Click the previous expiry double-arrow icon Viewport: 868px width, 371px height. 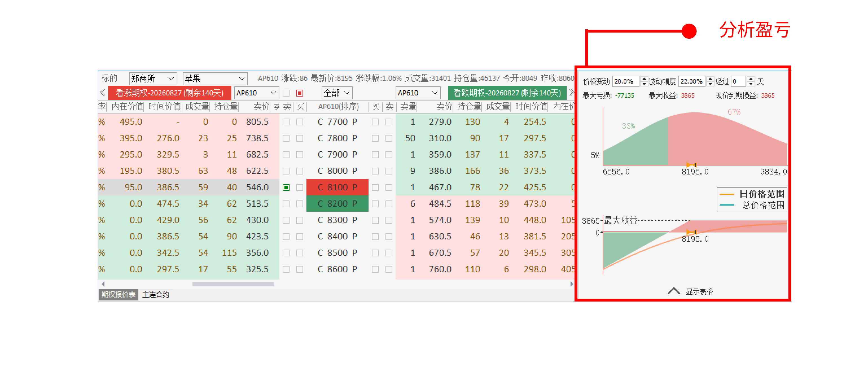coord(102,92)
